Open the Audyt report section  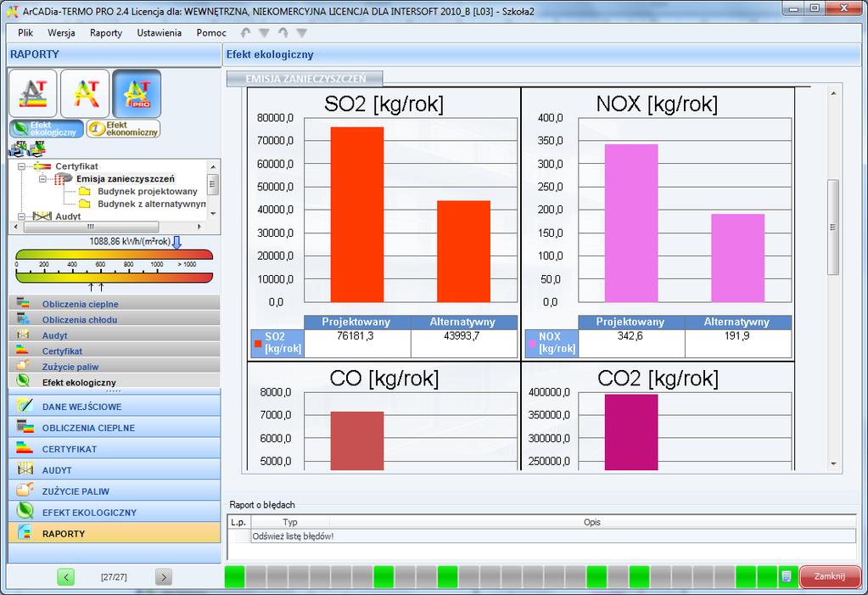(x=115, y=335)
